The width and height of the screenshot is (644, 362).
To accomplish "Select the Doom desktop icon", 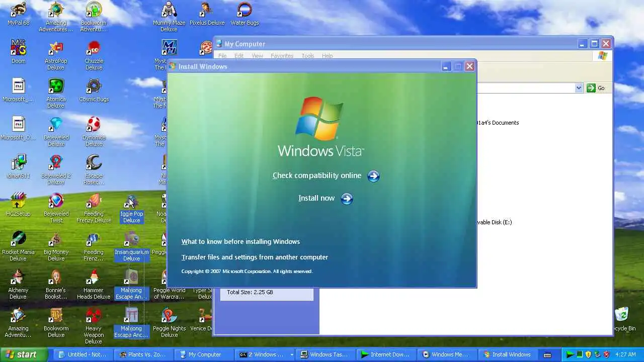I will (18, 52).
